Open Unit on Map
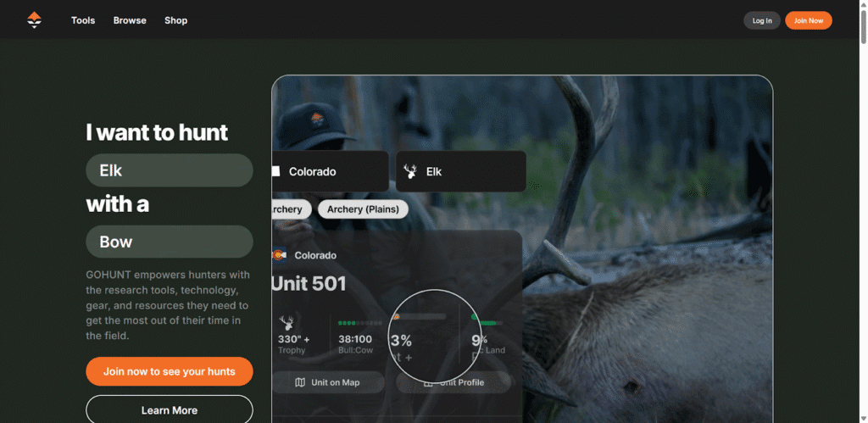 click(328, 382)
